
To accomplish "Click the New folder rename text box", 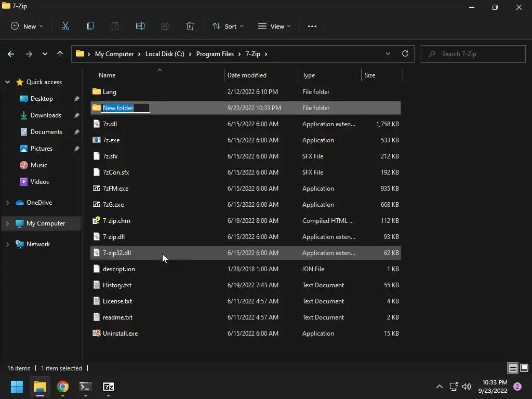I will [x=126, y=108].
